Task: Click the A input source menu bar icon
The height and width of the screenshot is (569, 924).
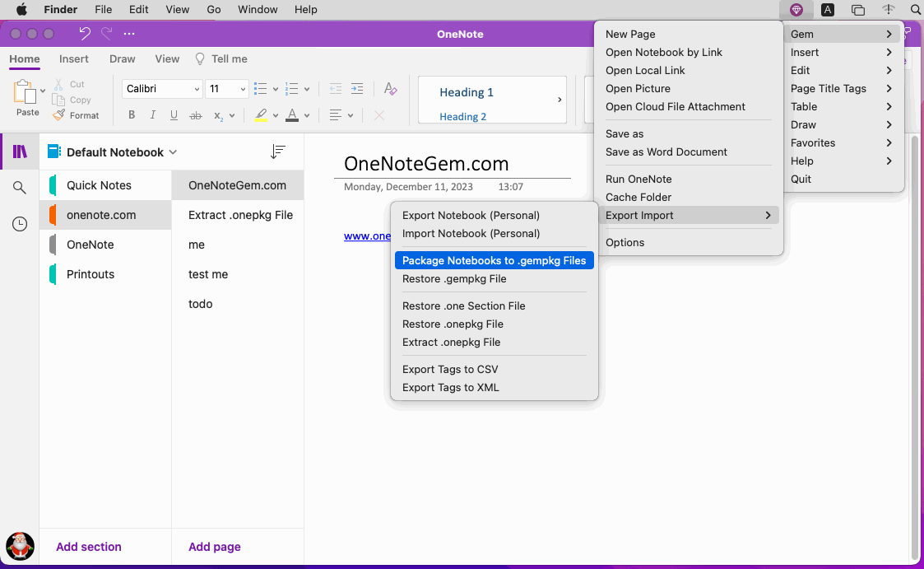Action: pyautogui.click(x=828, y=9)
